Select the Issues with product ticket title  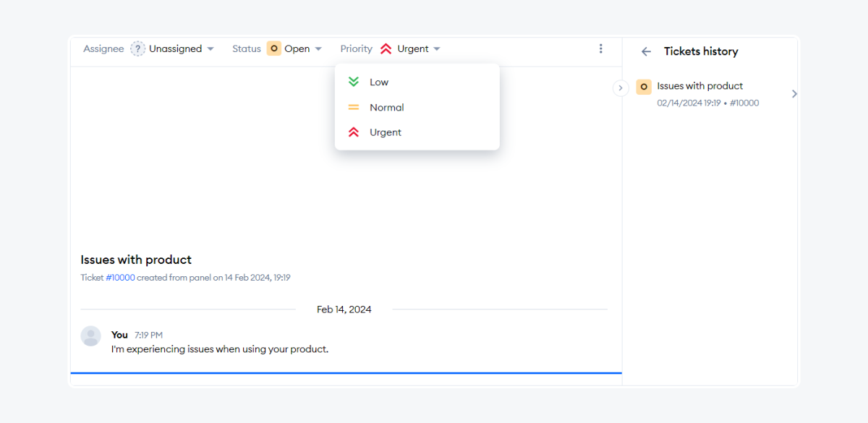135,260
